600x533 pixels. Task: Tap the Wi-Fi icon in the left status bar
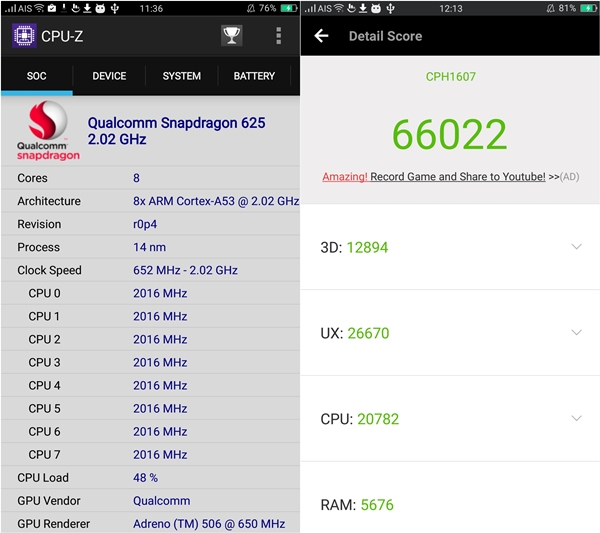(x=39, y=8)
